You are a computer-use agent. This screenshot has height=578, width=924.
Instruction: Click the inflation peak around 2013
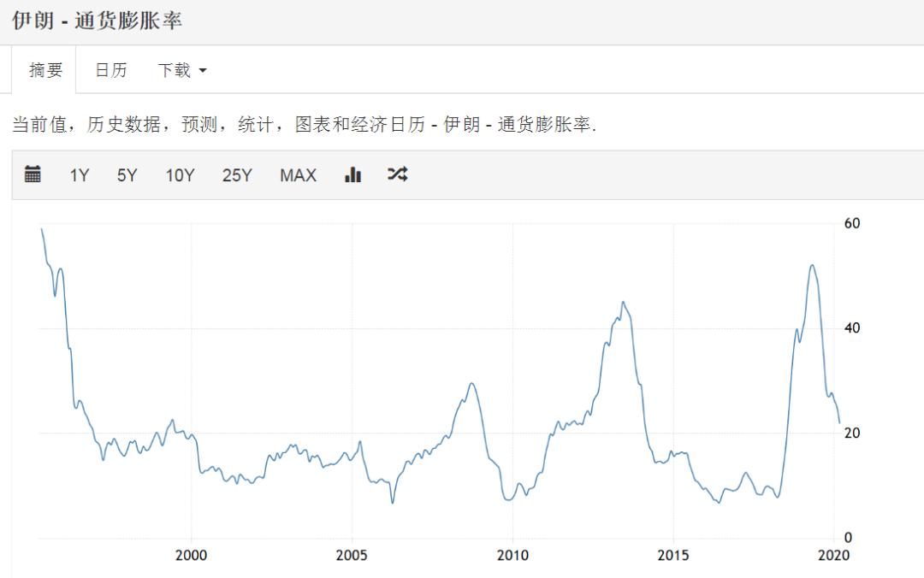[621, 302]
